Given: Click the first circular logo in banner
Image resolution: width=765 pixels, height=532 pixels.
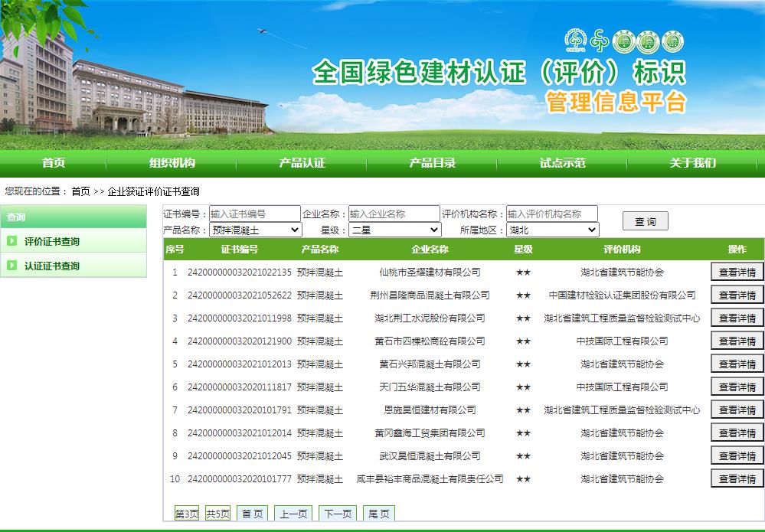Looking at the screenshot, I should pos(574,40).
